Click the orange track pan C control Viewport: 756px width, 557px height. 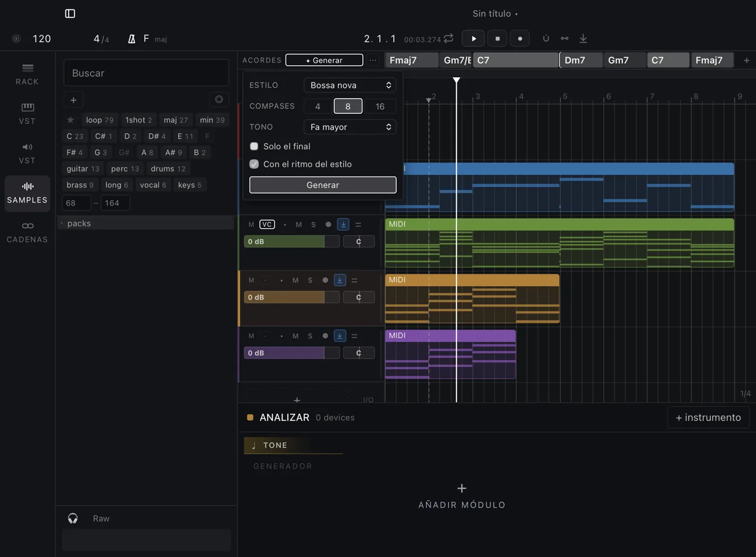(359, 297)
